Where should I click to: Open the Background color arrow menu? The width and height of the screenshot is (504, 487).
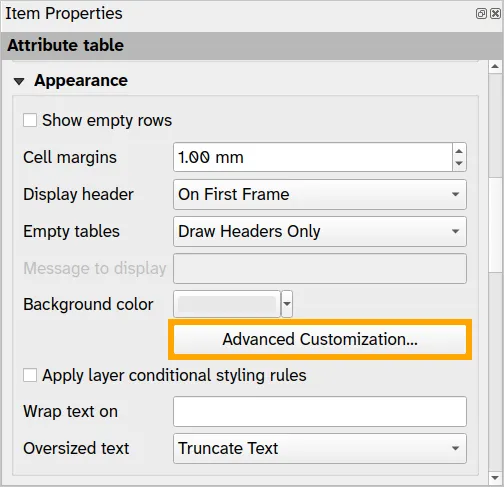pyautogui.click(x=287, y=304)
